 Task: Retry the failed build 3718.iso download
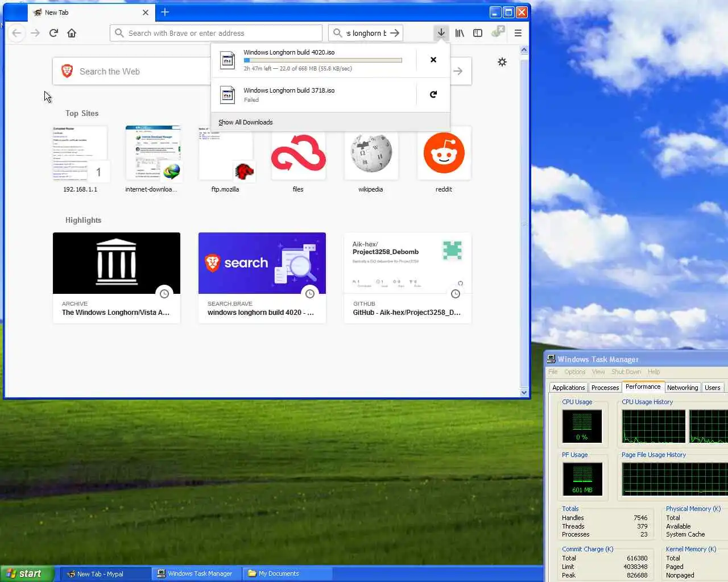433,94
